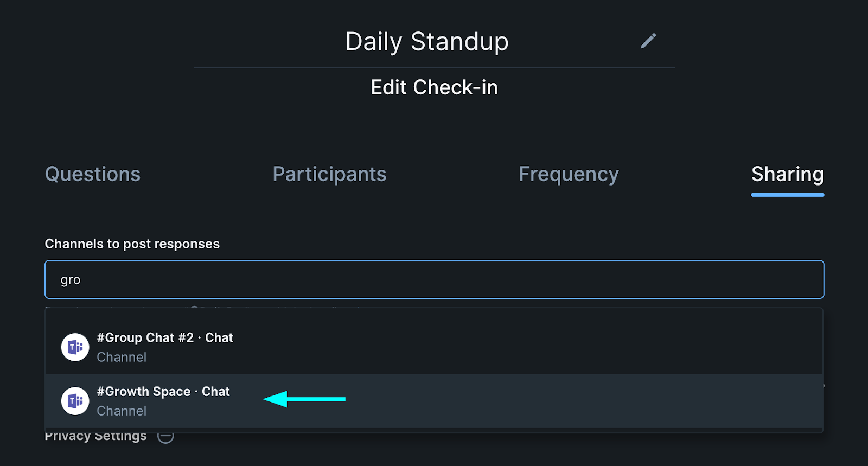This screenshot has height=466, width=868.
Task: Click the "Channels to post responses" label
Action: [x=132, y=244]
